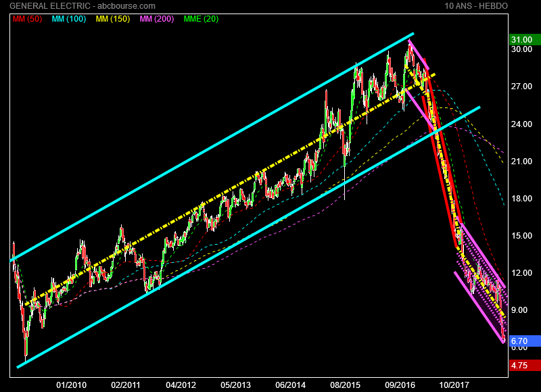
Task: Click the 21.00 price axis label
Action: point(521,161)
